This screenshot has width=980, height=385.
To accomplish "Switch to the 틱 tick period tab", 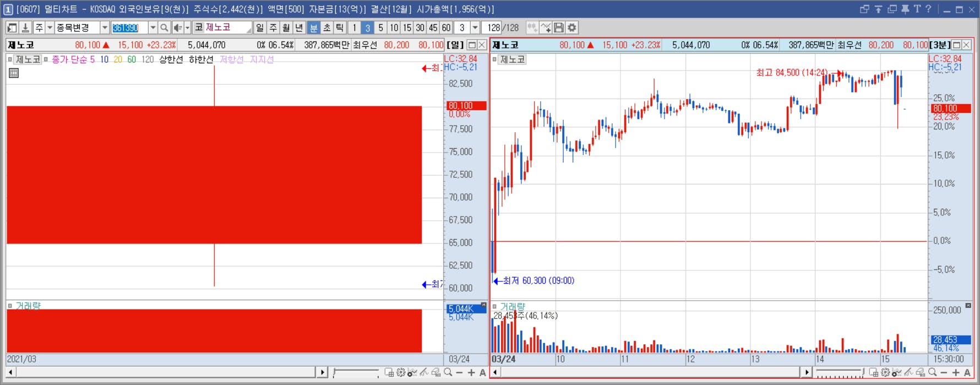I will (x=340, y=28).
